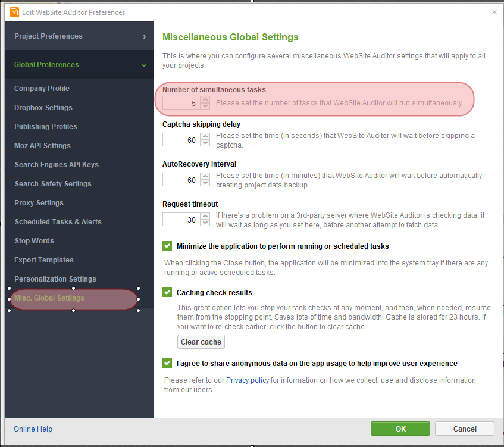This screenshot has width=504, height=447.
Task: Open Proxy Settings
Action: point(39,202)
